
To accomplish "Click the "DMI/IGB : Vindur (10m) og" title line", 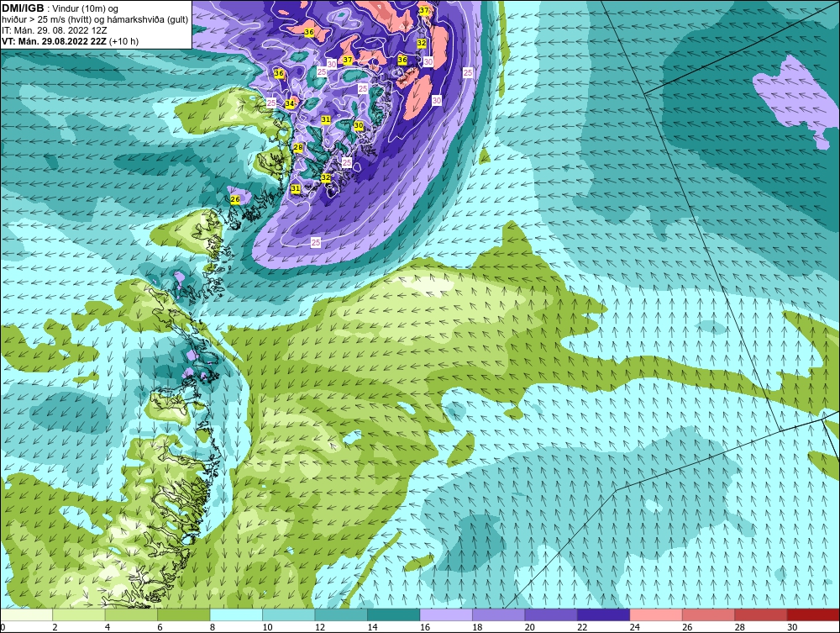I will (60, 8).
